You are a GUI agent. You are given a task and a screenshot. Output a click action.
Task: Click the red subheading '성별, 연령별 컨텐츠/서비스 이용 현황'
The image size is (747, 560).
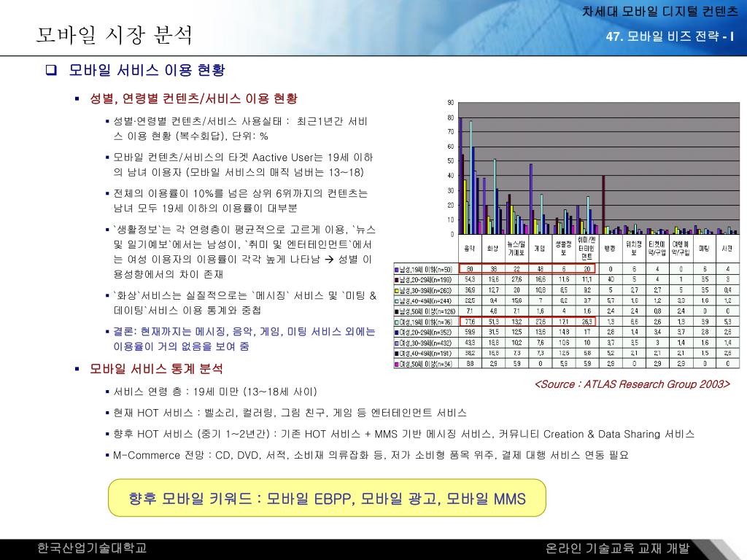[193, 98]
